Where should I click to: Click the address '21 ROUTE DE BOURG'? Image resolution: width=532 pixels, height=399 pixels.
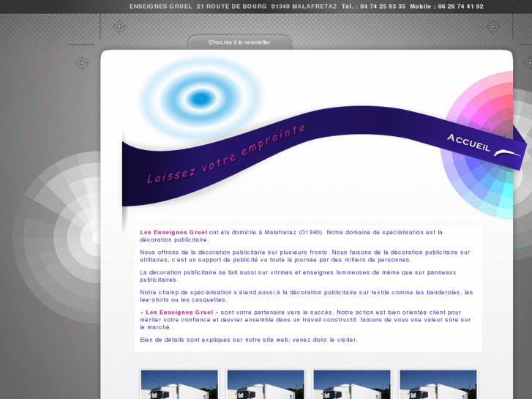click(x=231, y=7)
